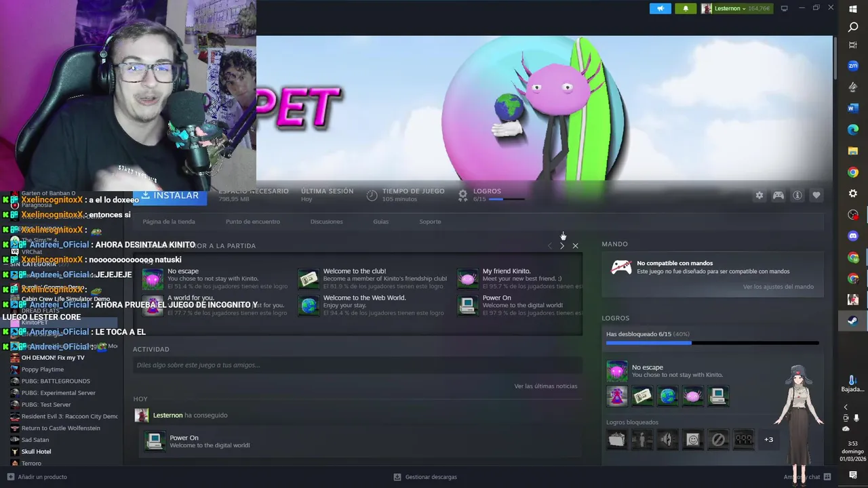
Task: Open Windows taskbar search icon
Action: point(853,27)
